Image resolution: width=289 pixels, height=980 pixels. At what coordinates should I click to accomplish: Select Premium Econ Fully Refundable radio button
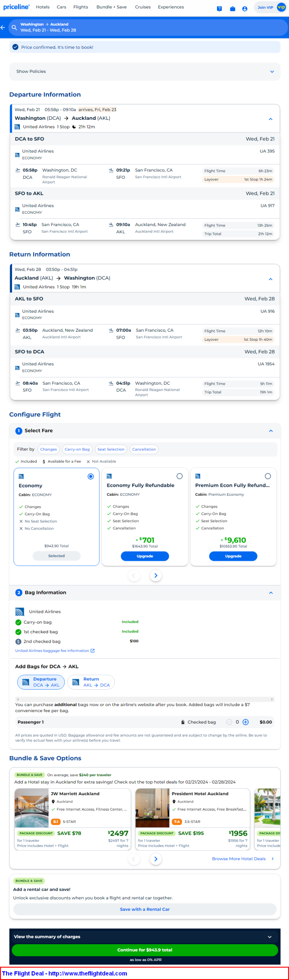click(268, 476)
